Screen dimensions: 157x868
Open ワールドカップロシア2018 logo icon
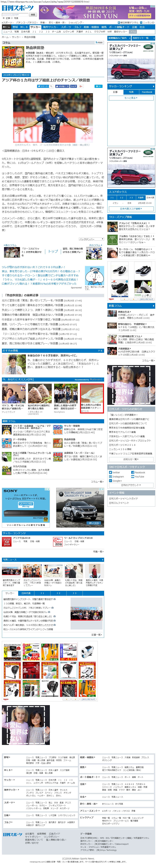[58, 541]
